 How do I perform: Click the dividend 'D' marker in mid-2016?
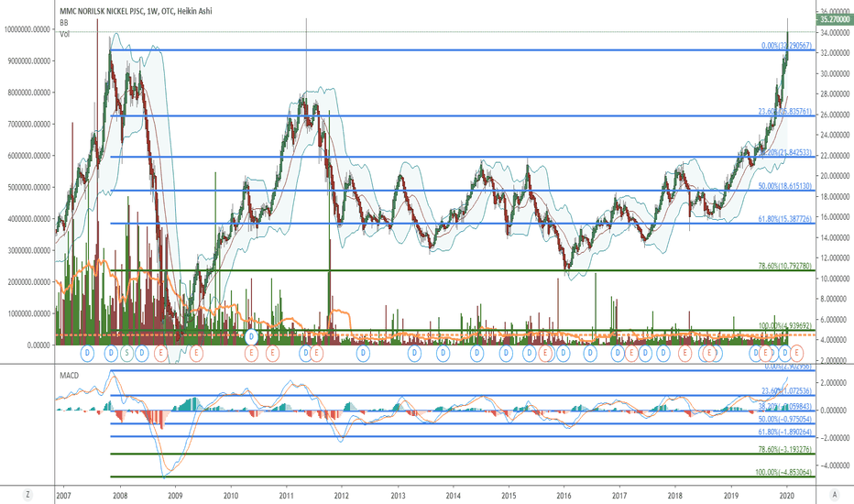590,353
